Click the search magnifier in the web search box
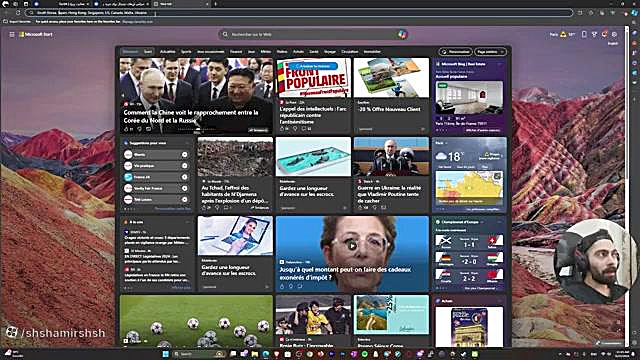 click(x=225, y=35)
